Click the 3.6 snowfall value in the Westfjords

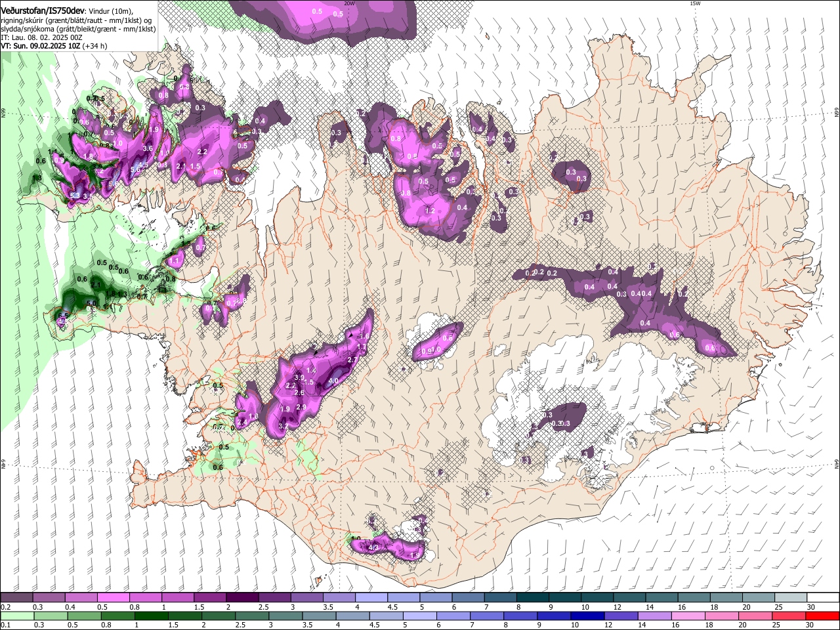tap(148, 149)
